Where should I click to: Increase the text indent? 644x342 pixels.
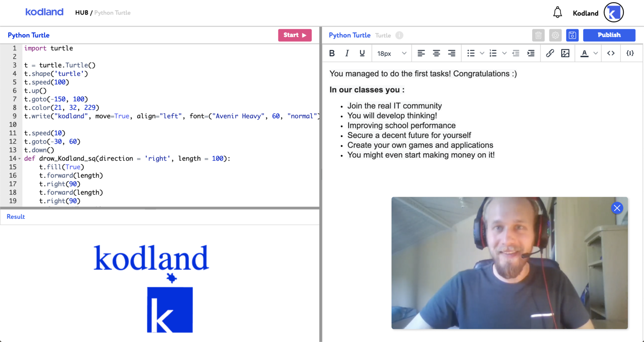tap(531, 53)
